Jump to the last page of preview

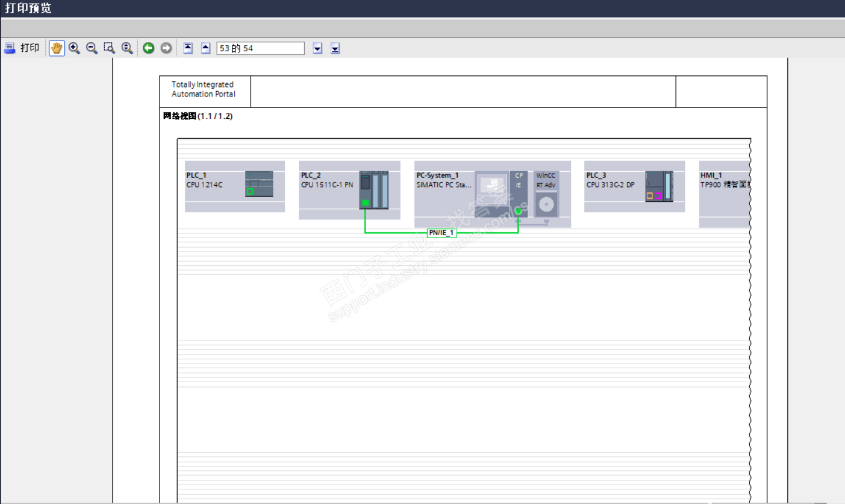(335, 48)
